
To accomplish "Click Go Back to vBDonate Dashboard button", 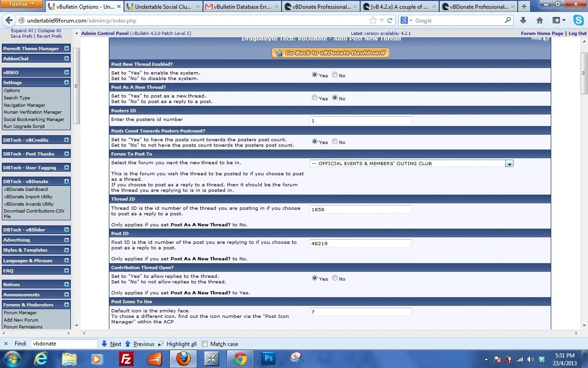I will (x=330, y=53).
